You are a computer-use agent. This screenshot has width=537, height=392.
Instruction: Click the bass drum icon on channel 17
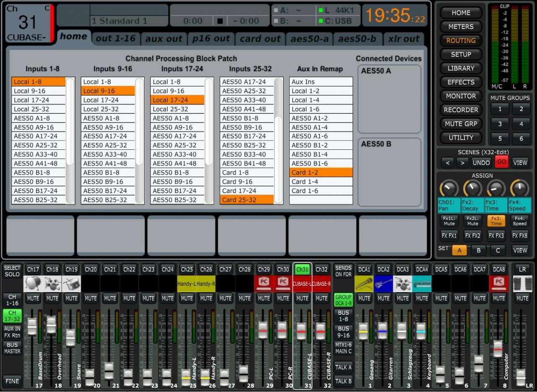click(x=33, y=283)
